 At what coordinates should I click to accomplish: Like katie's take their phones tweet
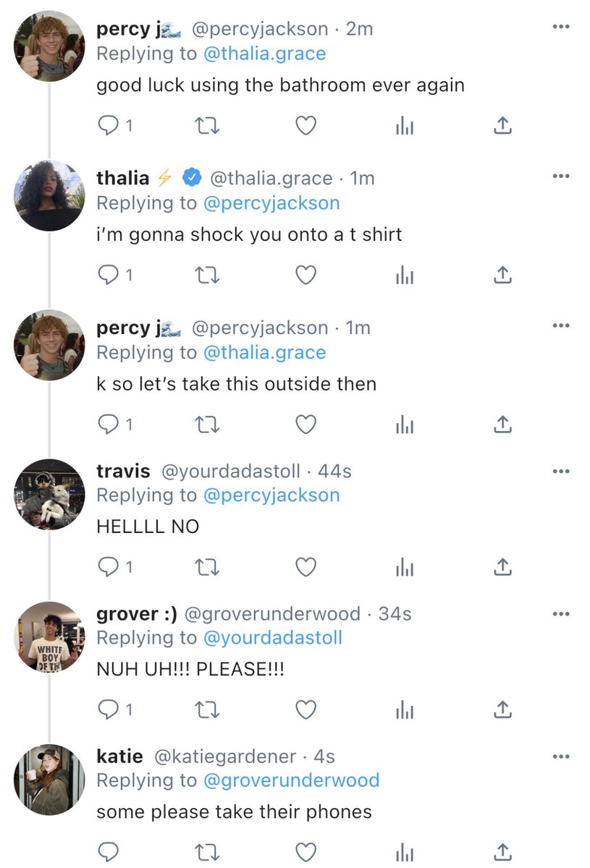pyautogui.click(x=306, y=852)
